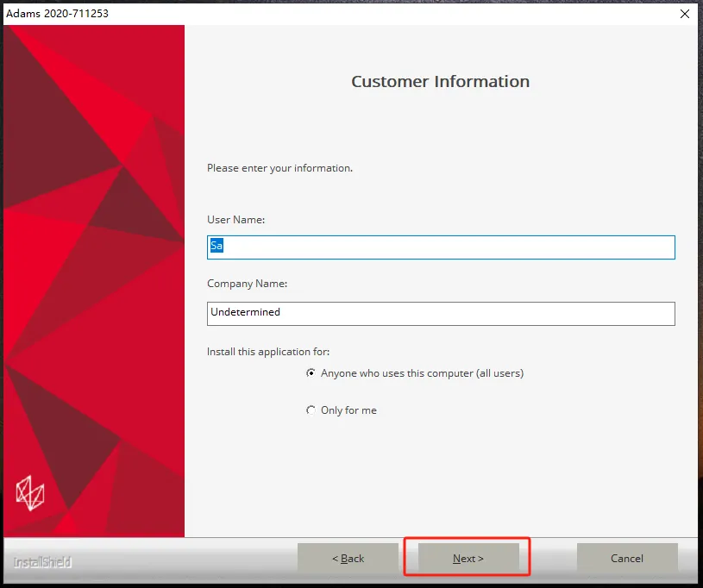Click the 'Company Name:' label
This screenshot has width=703, height=588.
247,284
